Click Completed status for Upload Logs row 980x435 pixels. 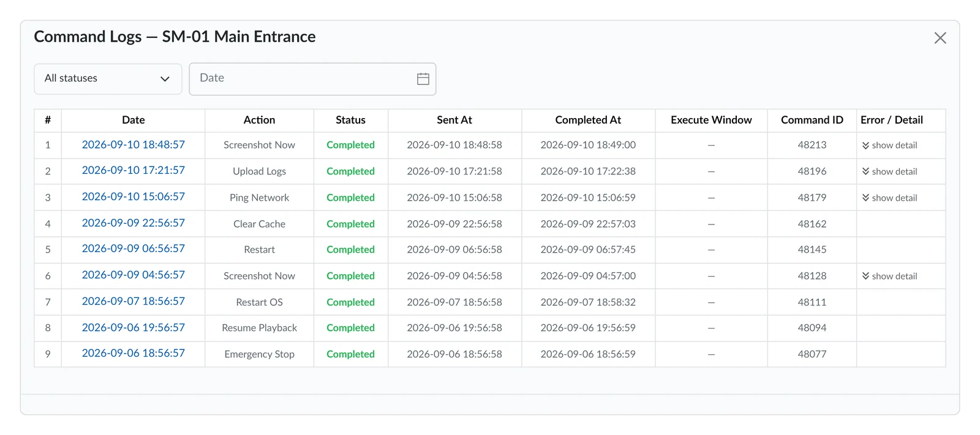click(x=351, y=172)
